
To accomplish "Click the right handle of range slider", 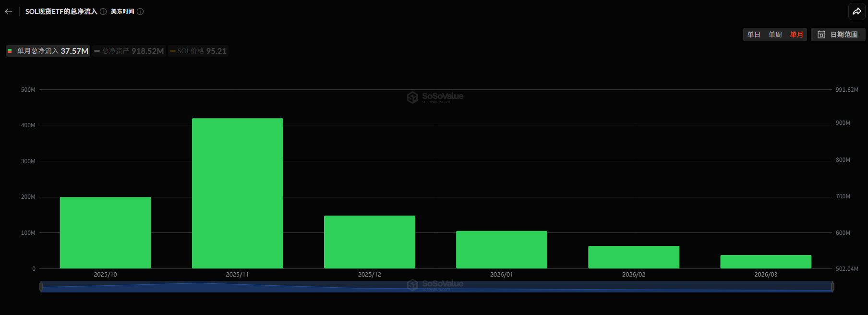I will point(832,287).
